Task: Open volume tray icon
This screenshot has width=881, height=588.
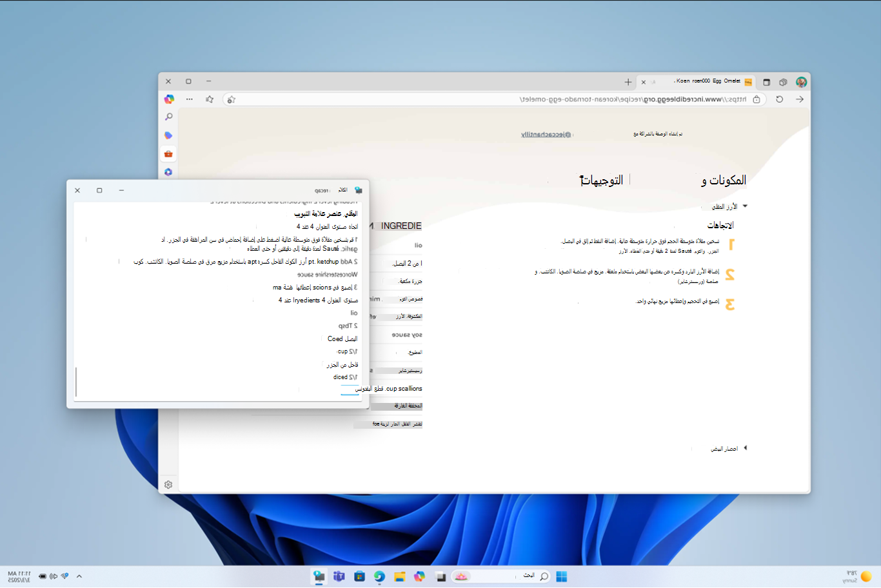Action: 54,576
